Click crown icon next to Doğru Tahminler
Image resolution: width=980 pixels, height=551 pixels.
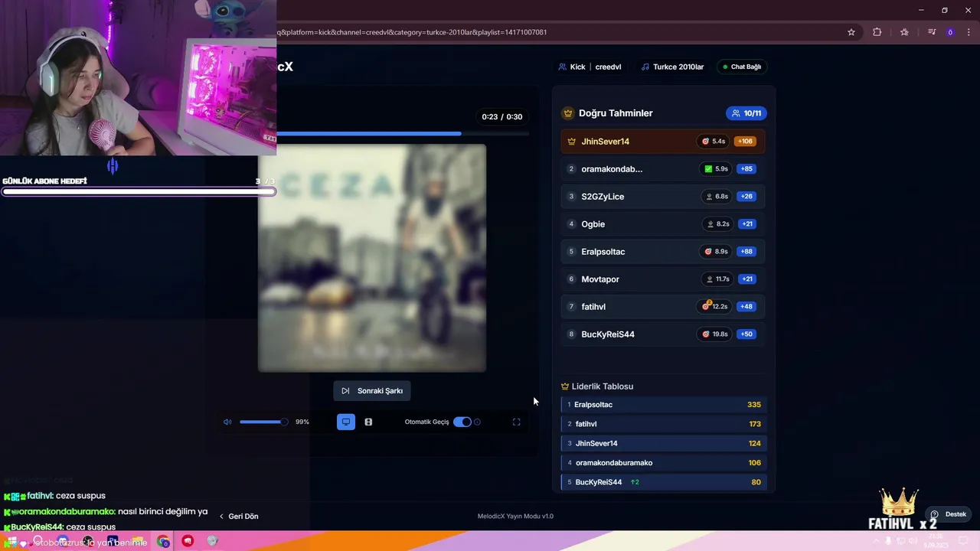[568, 113]
